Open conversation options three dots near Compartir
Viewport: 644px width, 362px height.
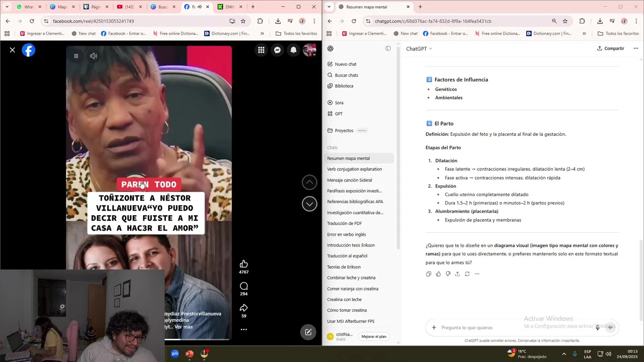click(x=636, y=49)
